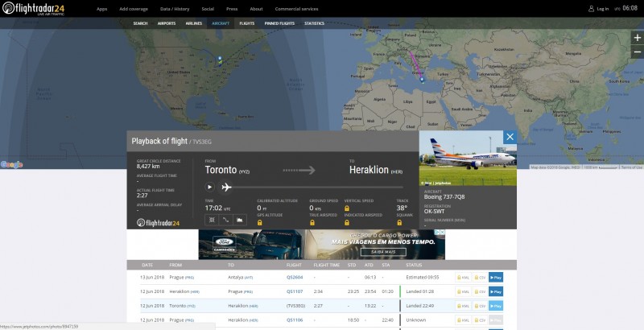Download KML for flight QS2604
Screen dimensions: 644x330
463,278
